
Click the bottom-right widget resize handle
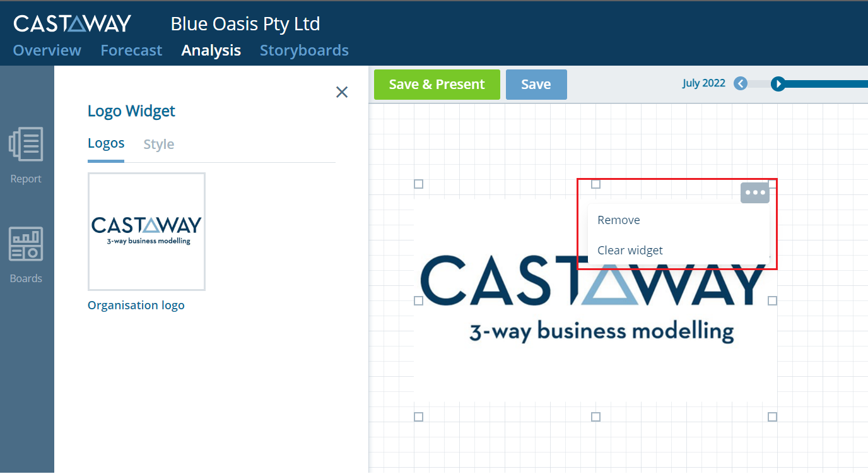772,417
